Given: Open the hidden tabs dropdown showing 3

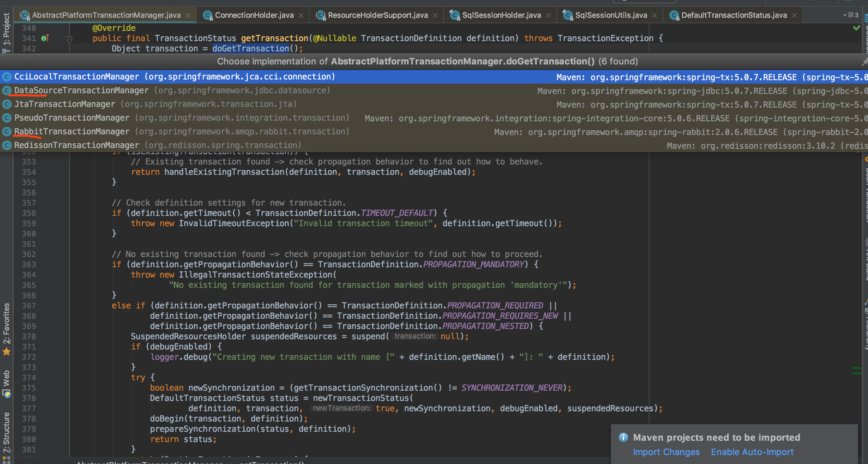Looking at the screenshot, I should (x=851, y=15).
